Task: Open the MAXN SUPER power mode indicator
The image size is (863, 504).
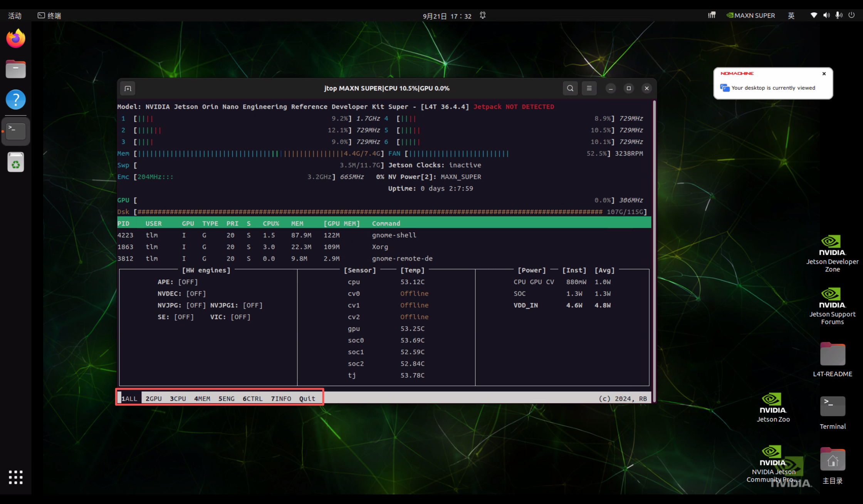Action: pyautogui.click(x=751, y=15)
